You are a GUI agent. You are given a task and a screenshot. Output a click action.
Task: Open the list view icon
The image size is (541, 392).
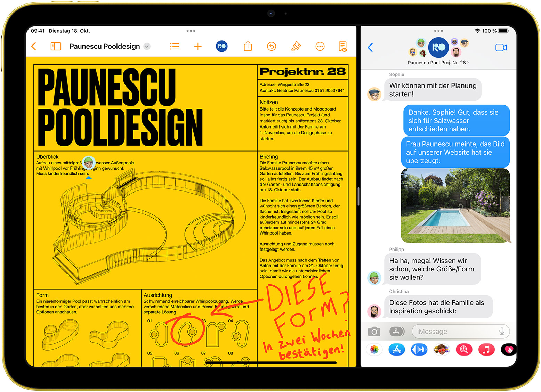175,46
